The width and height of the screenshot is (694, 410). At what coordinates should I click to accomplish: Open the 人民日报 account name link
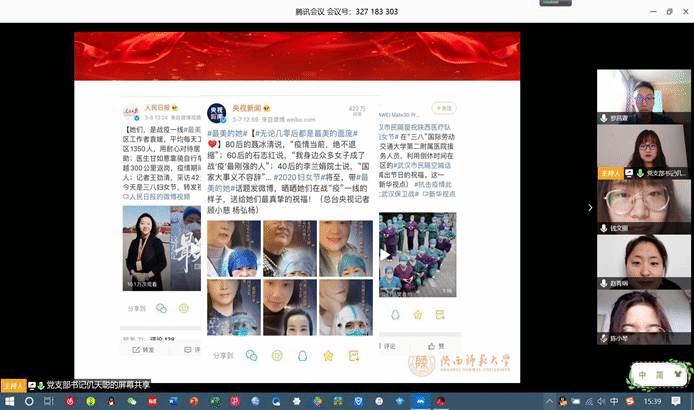tap(158, 108)
